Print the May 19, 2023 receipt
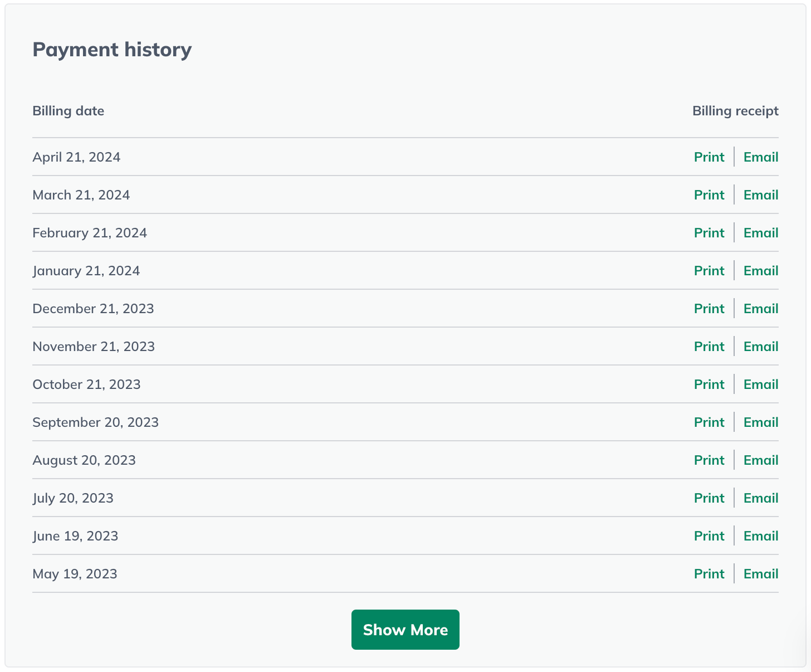 pyautogui.click(x=709, y=574)
